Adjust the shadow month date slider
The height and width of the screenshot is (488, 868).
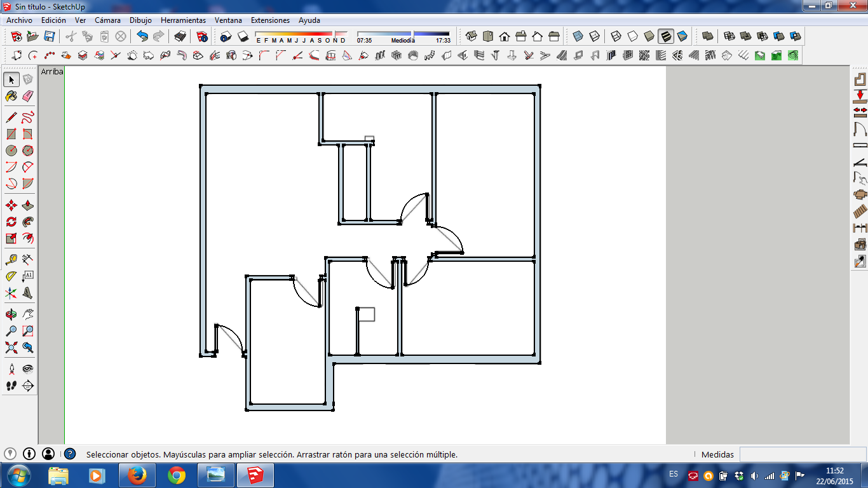[301, 34]
